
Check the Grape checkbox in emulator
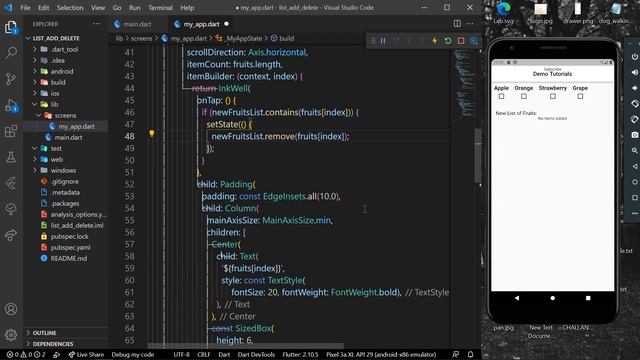pos(580,96)
